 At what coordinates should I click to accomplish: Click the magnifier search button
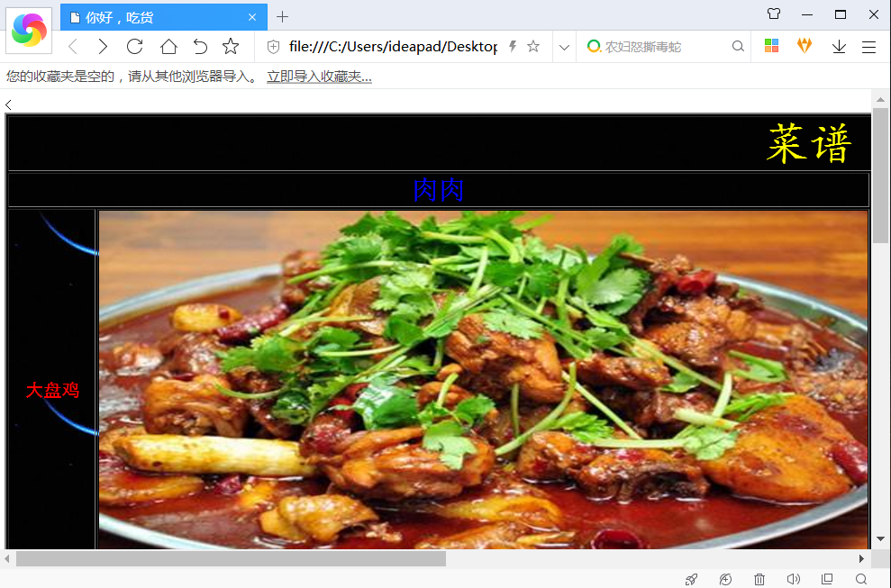738,46
